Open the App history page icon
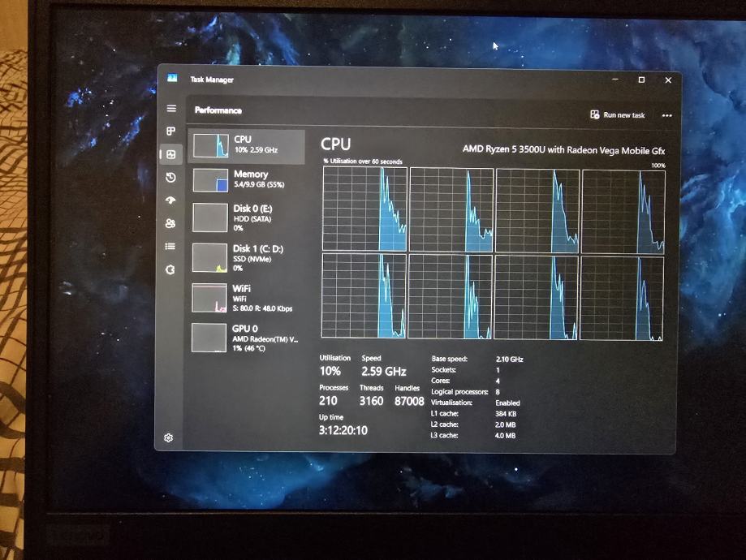The width and height of the screenshot is (746, 560). click(170, 178)
